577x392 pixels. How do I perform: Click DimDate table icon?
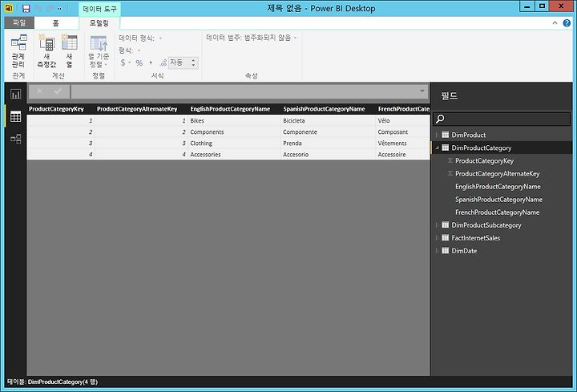(446, 251)
